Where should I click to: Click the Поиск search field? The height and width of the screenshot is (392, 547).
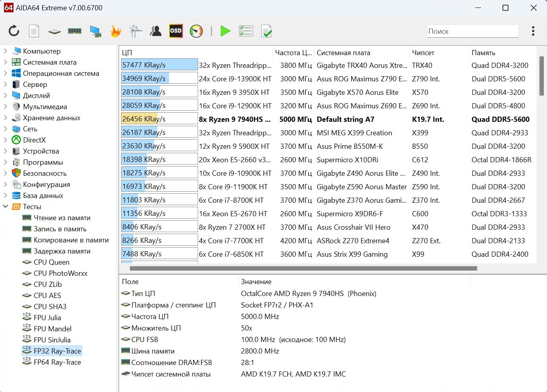coord(472,31)
